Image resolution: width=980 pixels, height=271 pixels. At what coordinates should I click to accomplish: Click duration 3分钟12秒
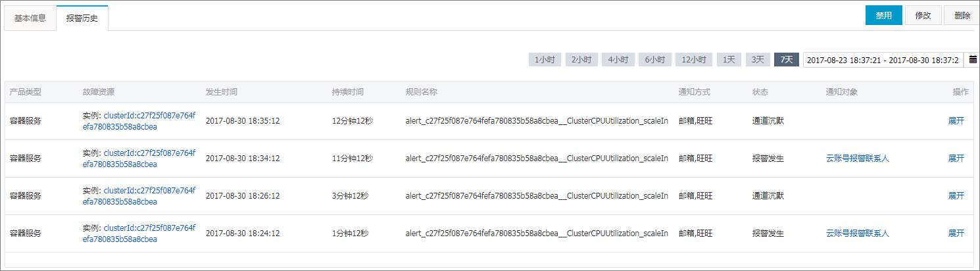point(351,196)
